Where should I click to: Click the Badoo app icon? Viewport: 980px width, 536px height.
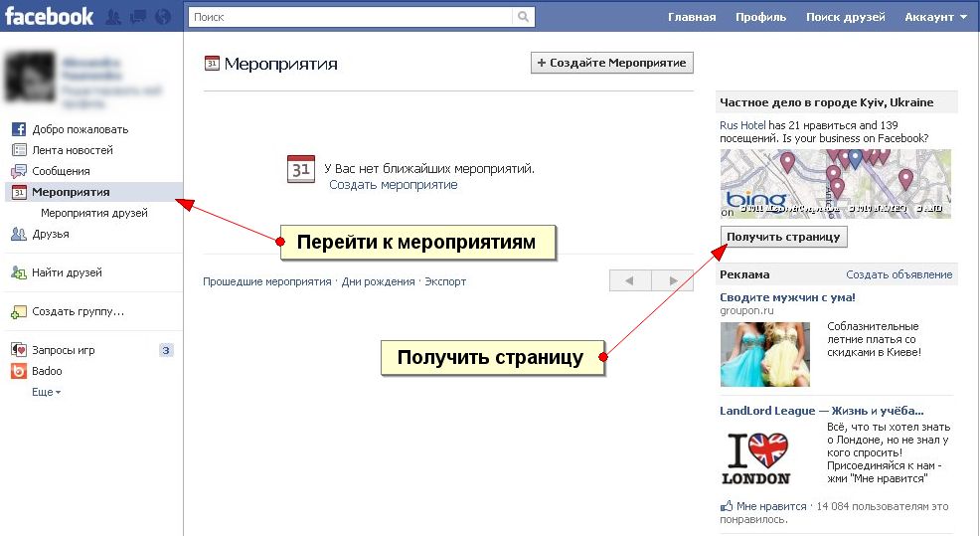click(19, 371)
